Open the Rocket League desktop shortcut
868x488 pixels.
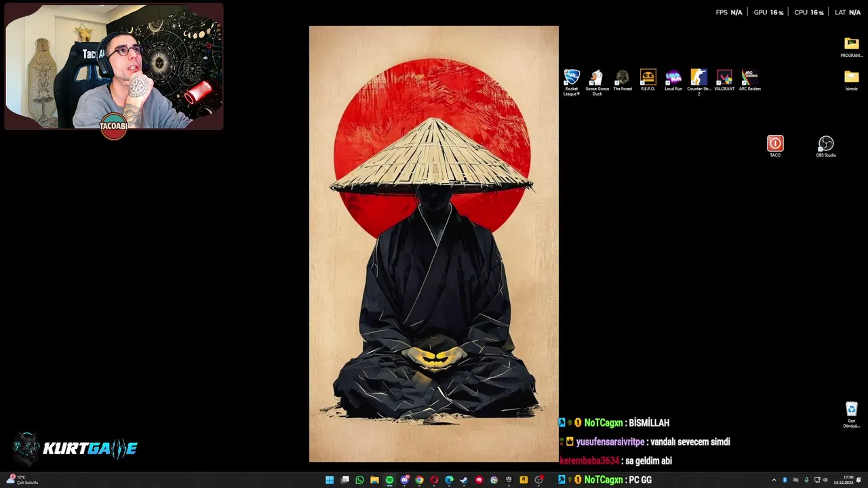572,82
